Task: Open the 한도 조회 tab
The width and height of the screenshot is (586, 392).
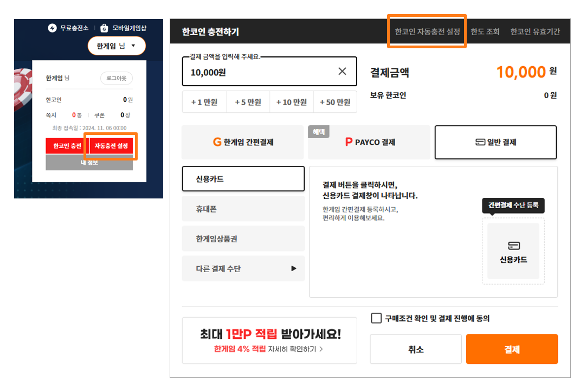Action: 485,32
